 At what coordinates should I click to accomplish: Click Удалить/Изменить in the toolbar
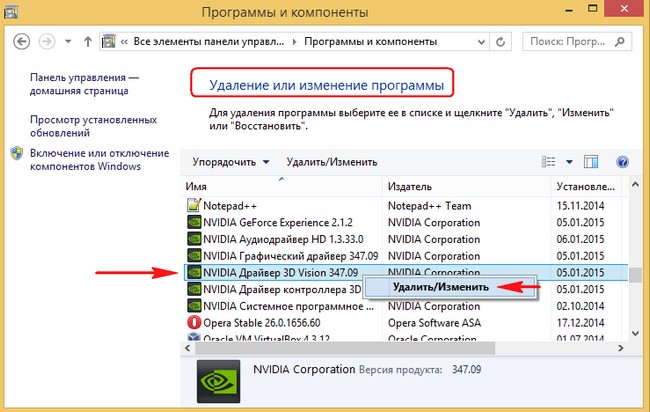331,162
